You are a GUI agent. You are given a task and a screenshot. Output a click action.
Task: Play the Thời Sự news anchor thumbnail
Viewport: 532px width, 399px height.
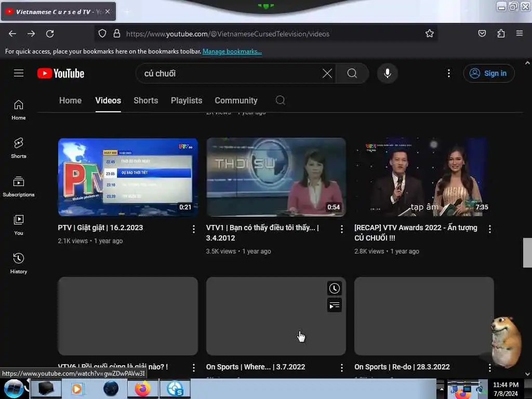pyautogui.click(x=276, y=177)
